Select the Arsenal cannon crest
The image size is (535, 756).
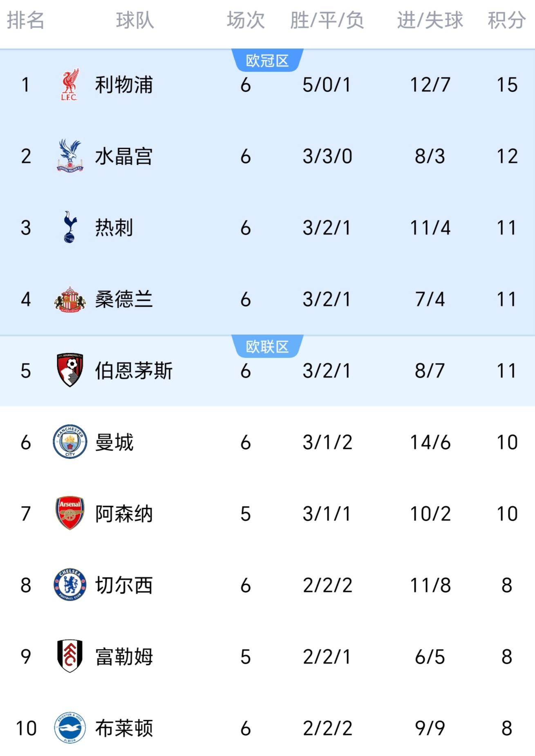pyautogui.click(x=70, y=513)
